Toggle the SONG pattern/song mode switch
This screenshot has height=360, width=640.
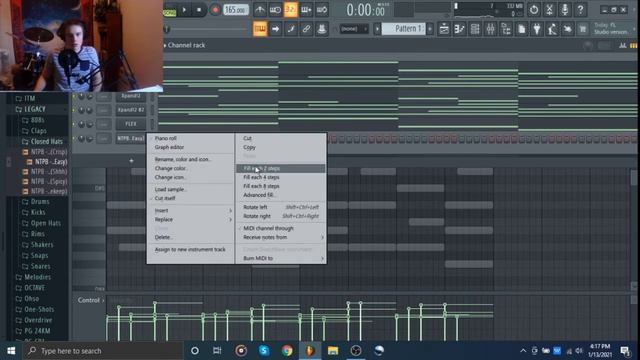169,13
